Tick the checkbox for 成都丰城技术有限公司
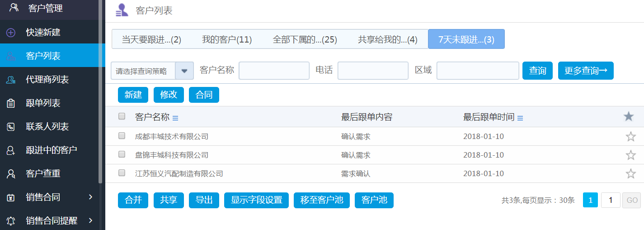This screenshot has width=644, height=230. pyautogui.click(x=122, y=136)
